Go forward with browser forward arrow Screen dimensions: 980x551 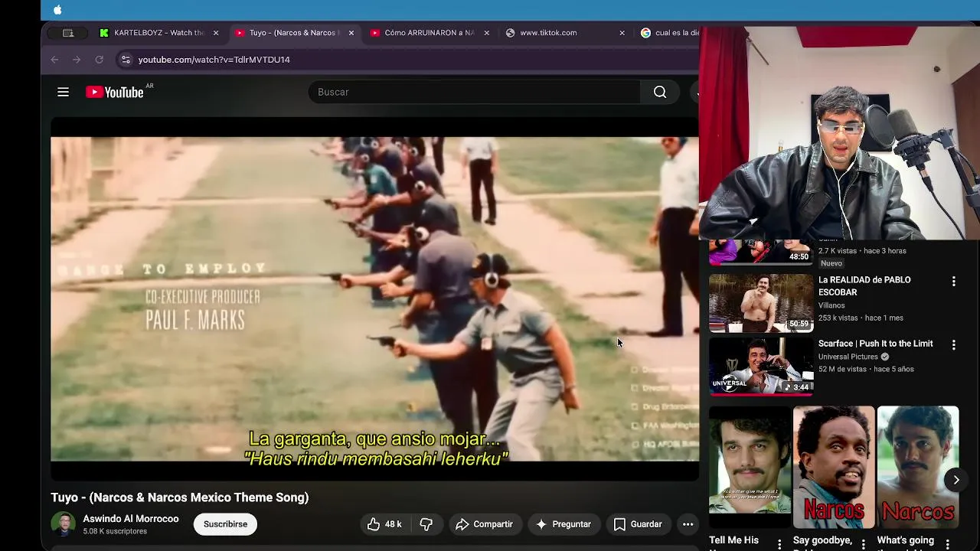pyautogui.click(x=77, y=60)
